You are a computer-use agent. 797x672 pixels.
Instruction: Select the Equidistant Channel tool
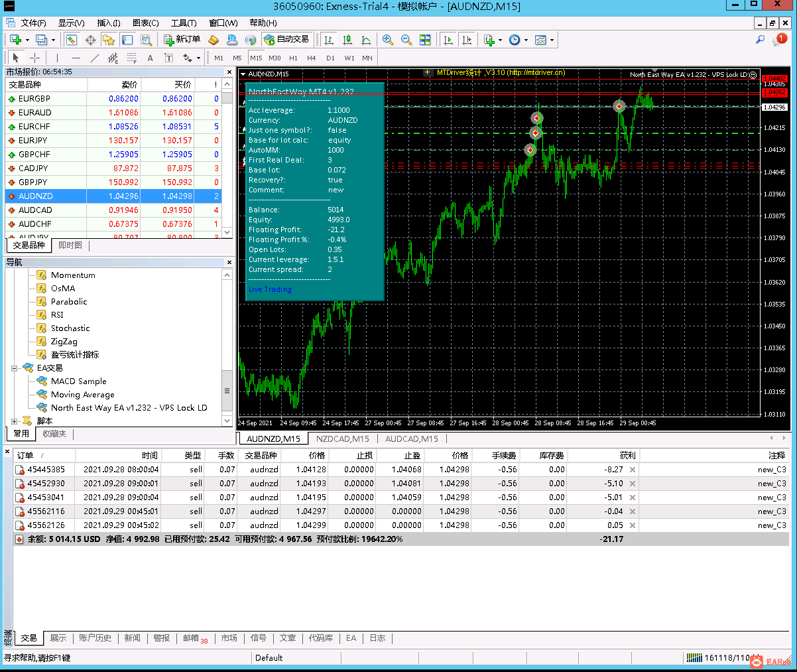point(113,58)
